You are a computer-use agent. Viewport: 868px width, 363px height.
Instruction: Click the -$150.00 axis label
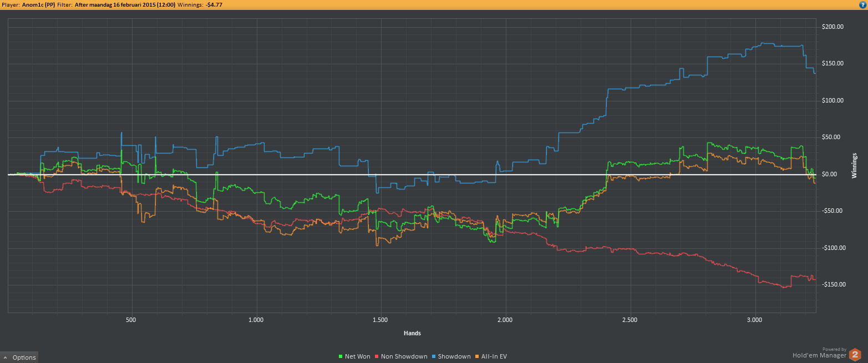pos(833,284)
